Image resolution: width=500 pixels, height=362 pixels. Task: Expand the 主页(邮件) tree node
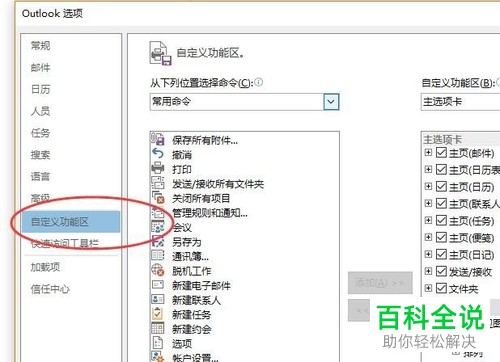[x=428, y=153]
